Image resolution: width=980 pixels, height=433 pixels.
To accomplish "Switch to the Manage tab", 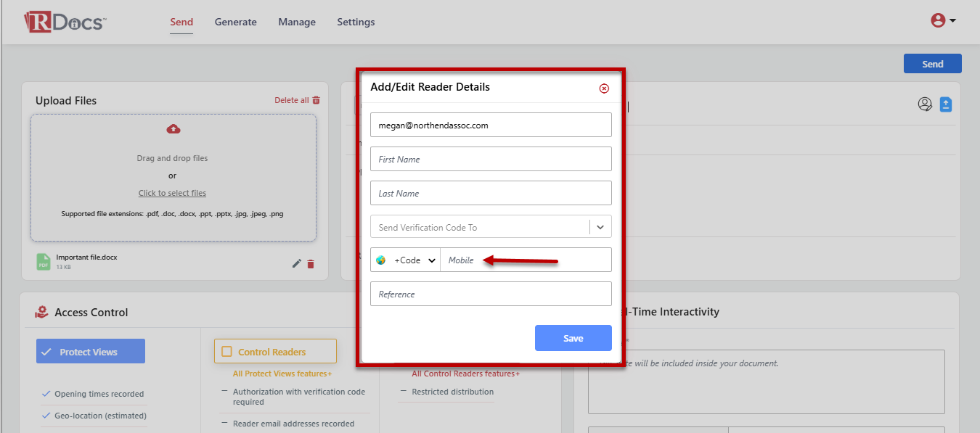I will (x=297, y=22).
